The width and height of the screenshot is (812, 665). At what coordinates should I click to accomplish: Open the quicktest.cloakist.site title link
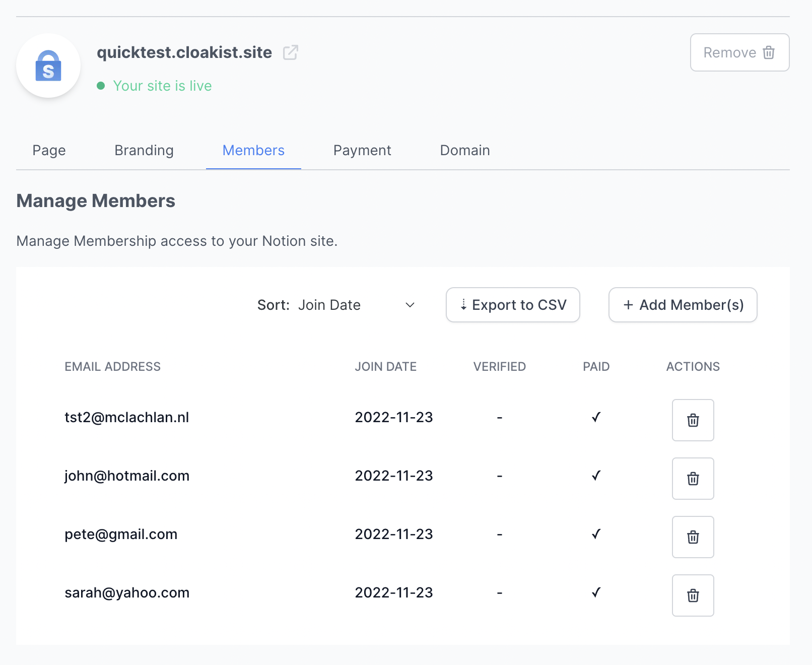tap(184, 52)
